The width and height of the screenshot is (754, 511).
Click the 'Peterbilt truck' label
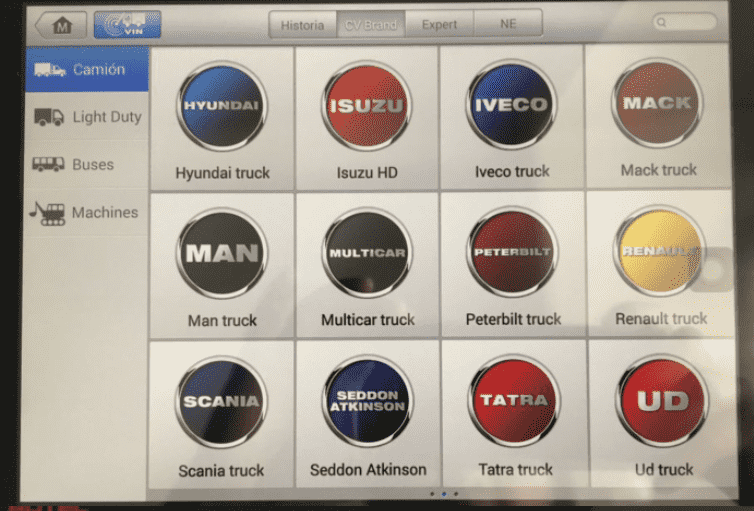(x=513, y=319)
